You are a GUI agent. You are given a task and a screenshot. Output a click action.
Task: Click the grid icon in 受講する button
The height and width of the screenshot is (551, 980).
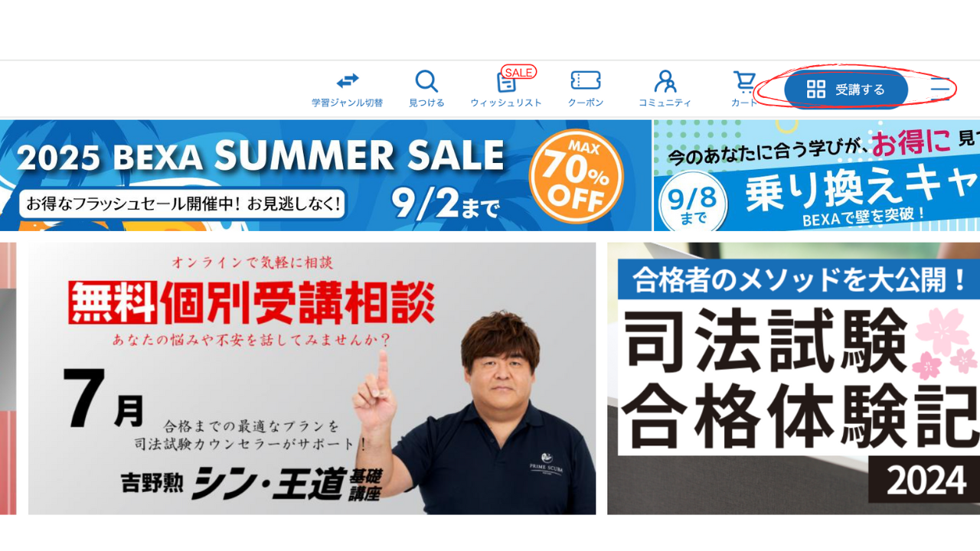point(816,90)
